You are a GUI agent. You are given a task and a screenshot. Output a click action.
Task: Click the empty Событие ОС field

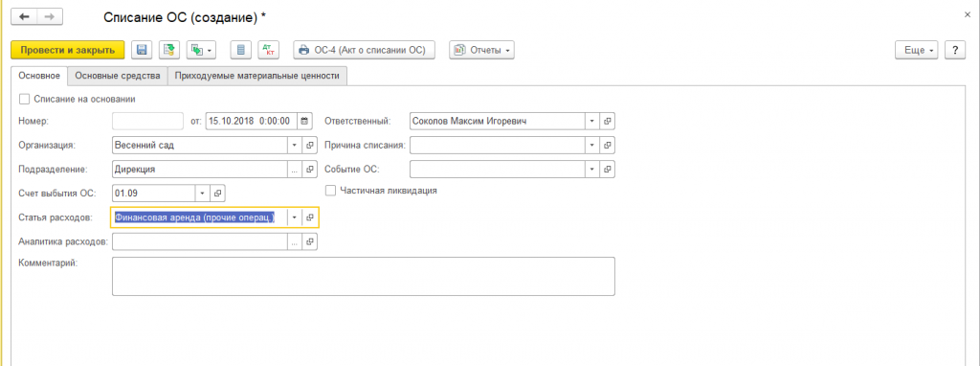point(498,170)
